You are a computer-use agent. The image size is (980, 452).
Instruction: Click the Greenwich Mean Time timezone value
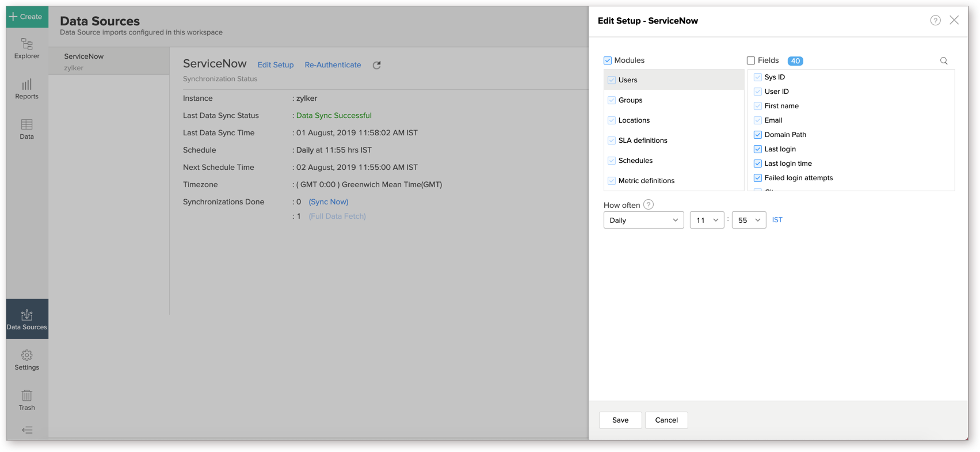(x=369, y=185)
